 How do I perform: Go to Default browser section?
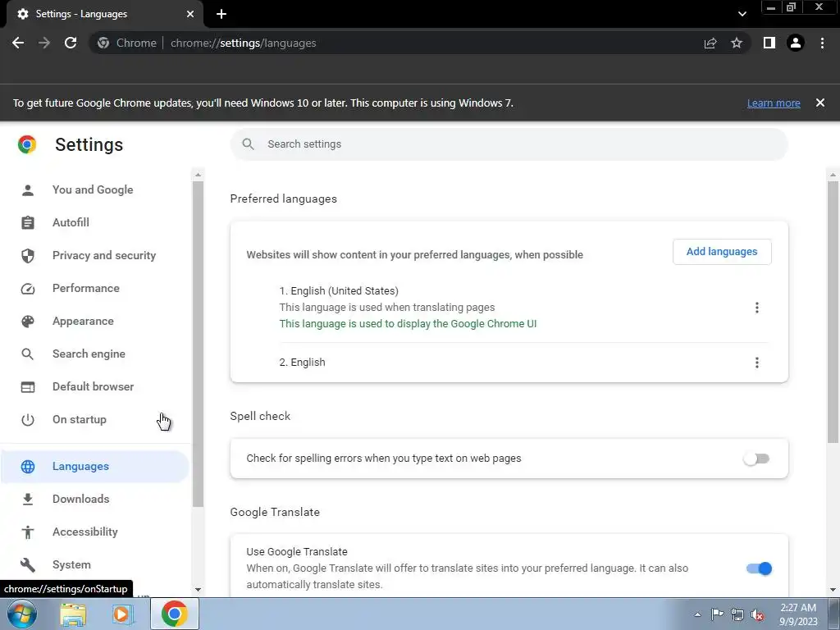pos(95,387)
